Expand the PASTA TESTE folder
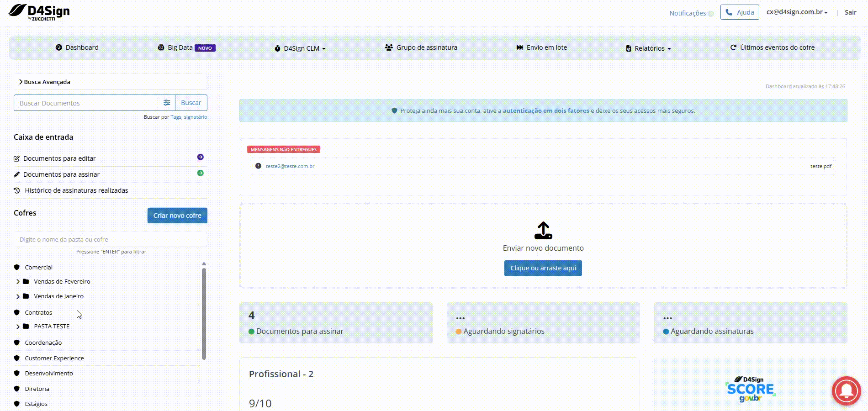 (18, 327)
